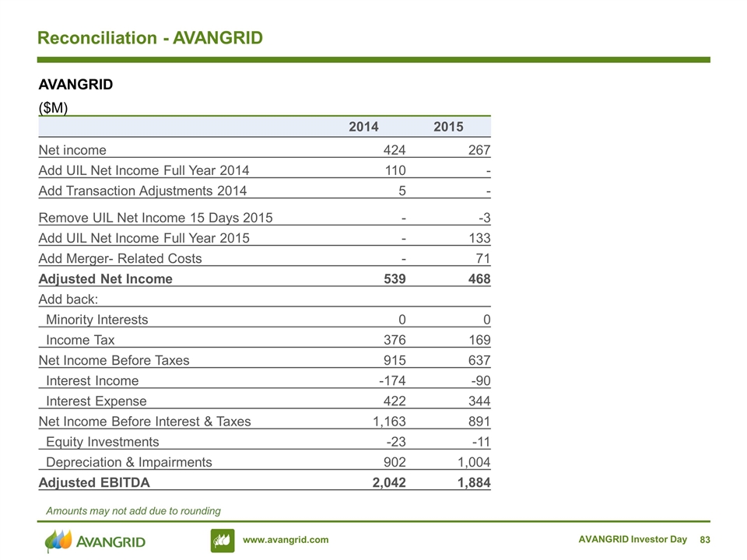Click the value -3 in 2015 column

pyautogui.click(x=485, y=218)
